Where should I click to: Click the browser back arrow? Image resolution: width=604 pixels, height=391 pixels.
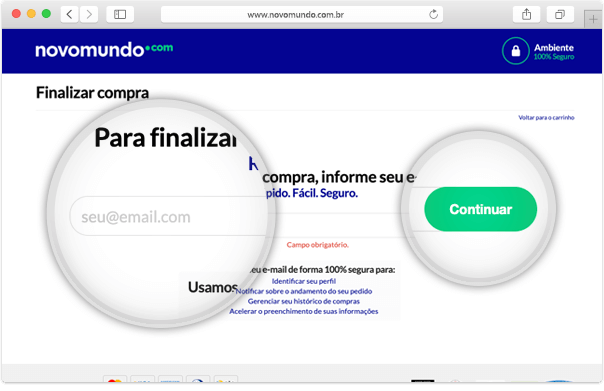point(70,15)
